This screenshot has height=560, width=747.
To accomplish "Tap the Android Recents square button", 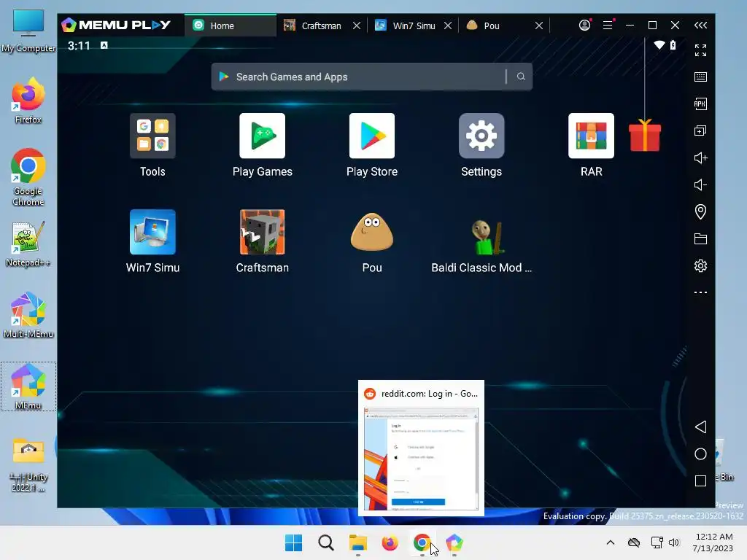I will (x=700, y=481).
